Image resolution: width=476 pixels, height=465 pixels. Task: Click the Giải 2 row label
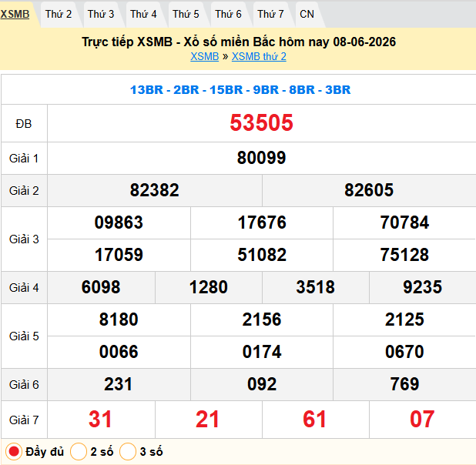[24, 191]
